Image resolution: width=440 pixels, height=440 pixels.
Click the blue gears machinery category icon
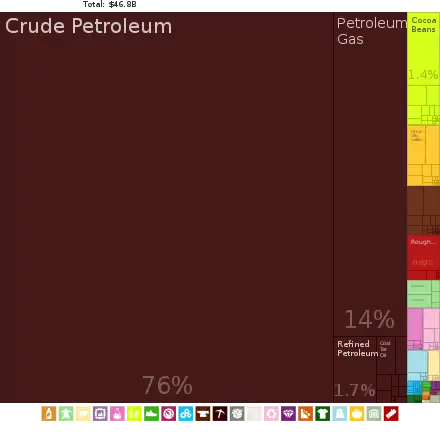pyautogui.click(x=186, y=414)
